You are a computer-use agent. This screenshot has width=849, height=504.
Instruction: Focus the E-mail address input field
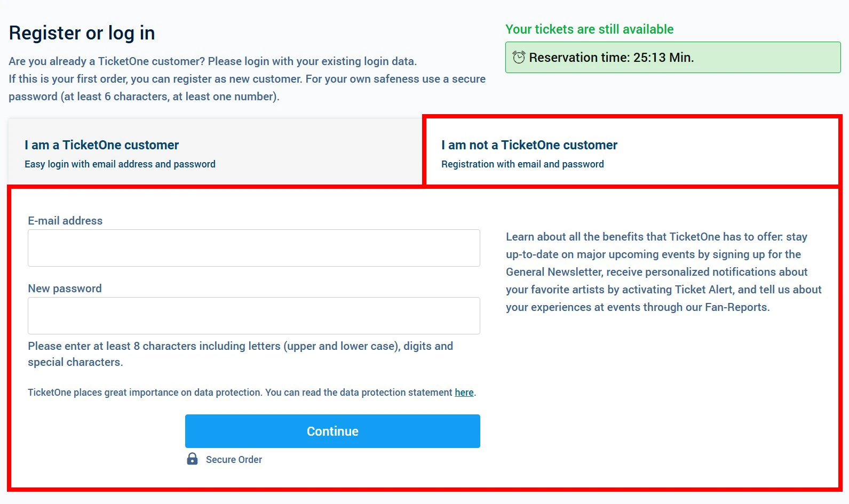tap(253, 248)
